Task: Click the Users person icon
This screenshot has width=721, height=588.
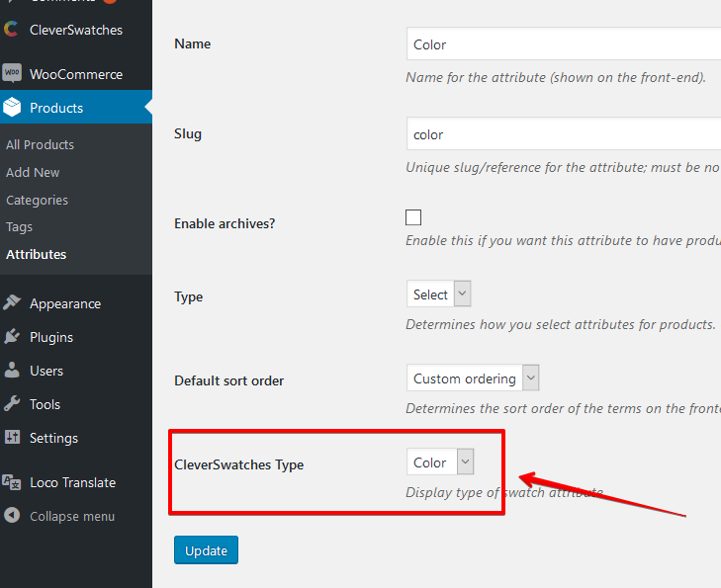Action: coord(12,370)
